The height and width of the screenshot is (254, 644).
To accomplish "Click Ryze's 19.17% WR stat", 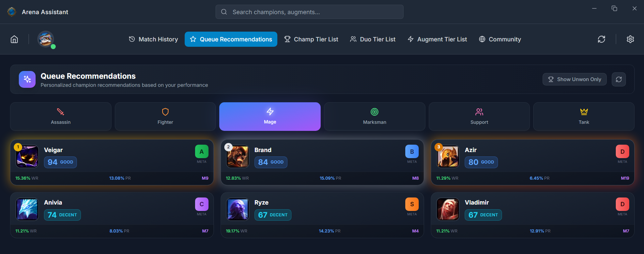I will pyautogui.click(x=237, y=231).
